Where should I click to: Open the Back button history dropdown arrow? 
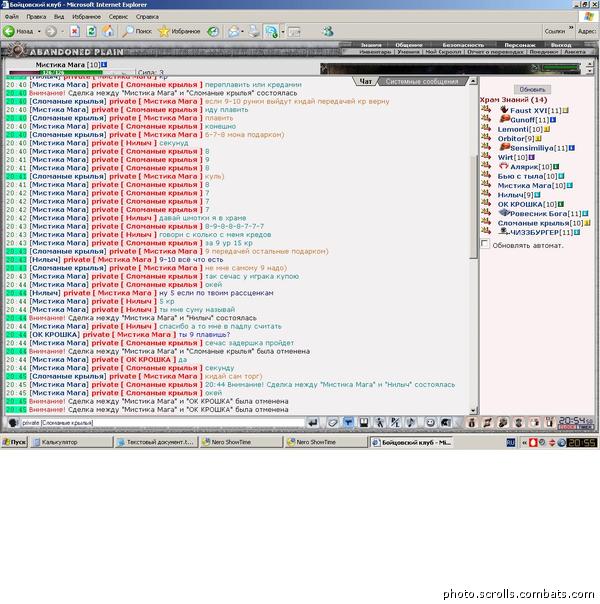[39, 31]
